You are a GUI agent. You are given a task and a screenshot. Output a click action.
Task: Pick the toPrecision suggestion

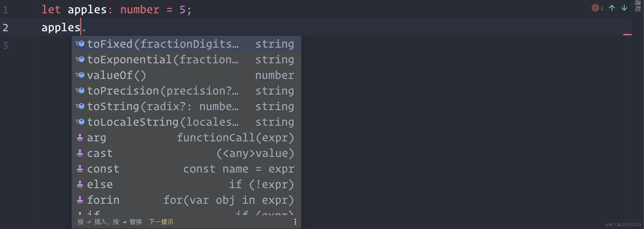[x=163, y=91]
